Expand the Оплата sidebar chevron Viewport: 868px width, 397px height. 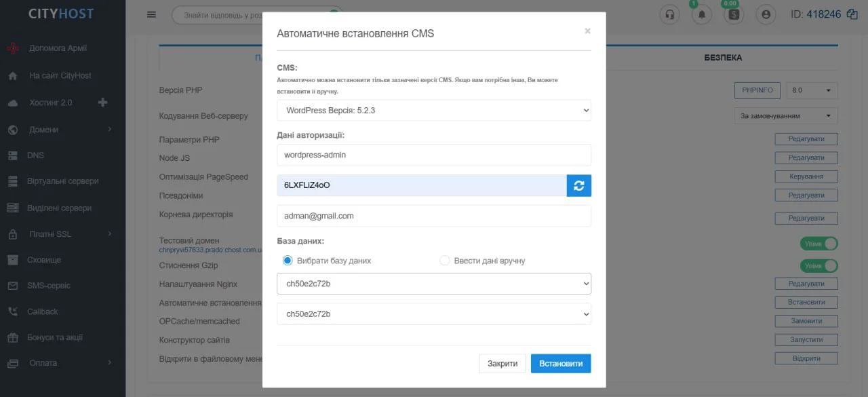[110, 363]
